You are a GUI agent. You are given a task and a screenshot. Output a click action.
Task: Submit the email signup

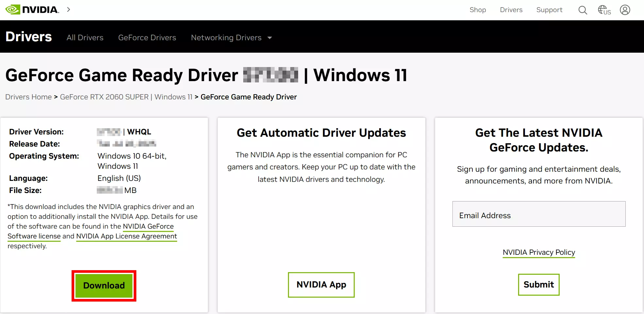tap(539, 285)
